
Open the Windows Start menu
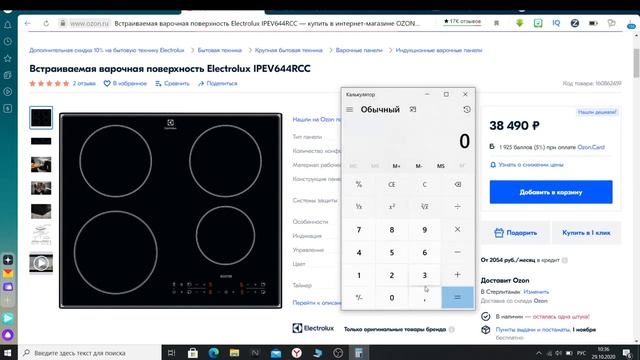8,353
